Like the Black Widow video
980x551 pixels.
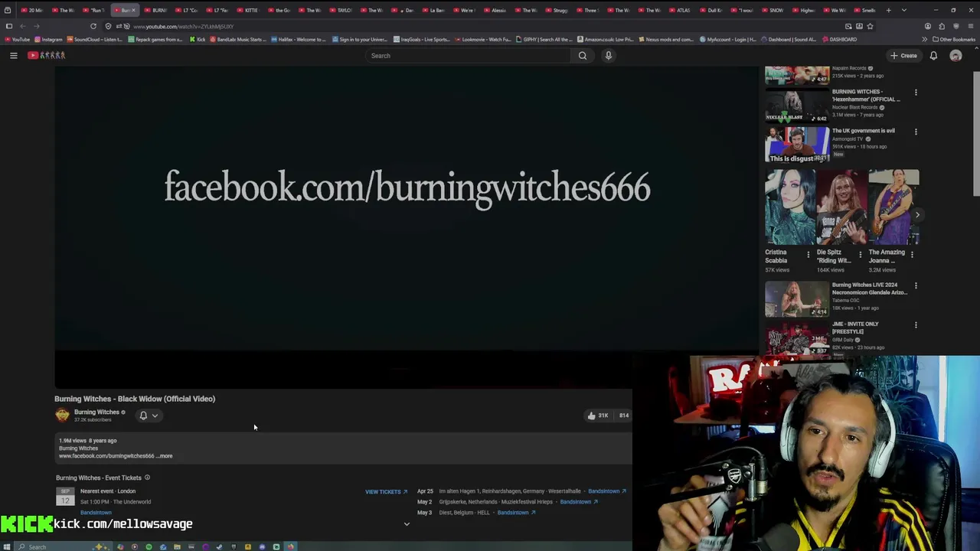click(x=597, y=416)
